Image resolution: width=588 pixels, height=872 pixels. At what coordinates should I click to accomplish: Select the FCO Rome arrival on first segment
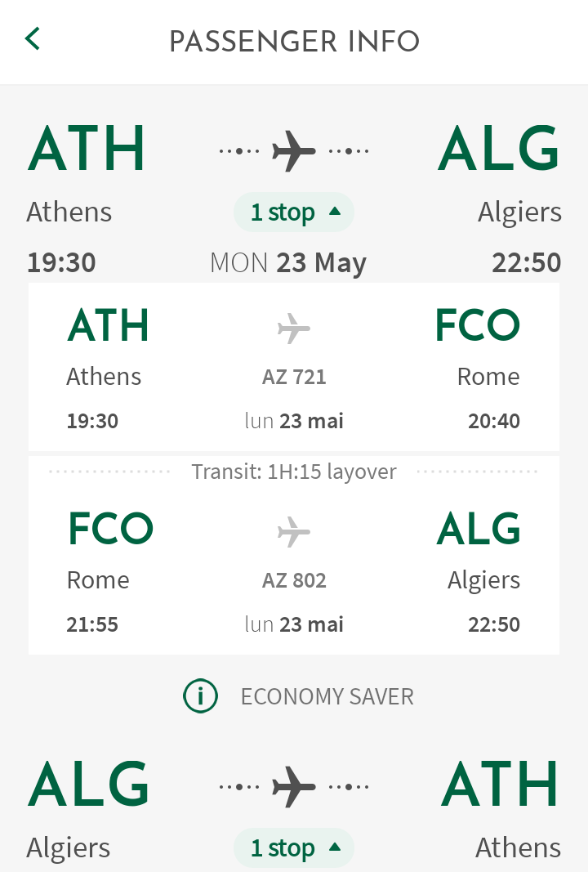point(478,325)
